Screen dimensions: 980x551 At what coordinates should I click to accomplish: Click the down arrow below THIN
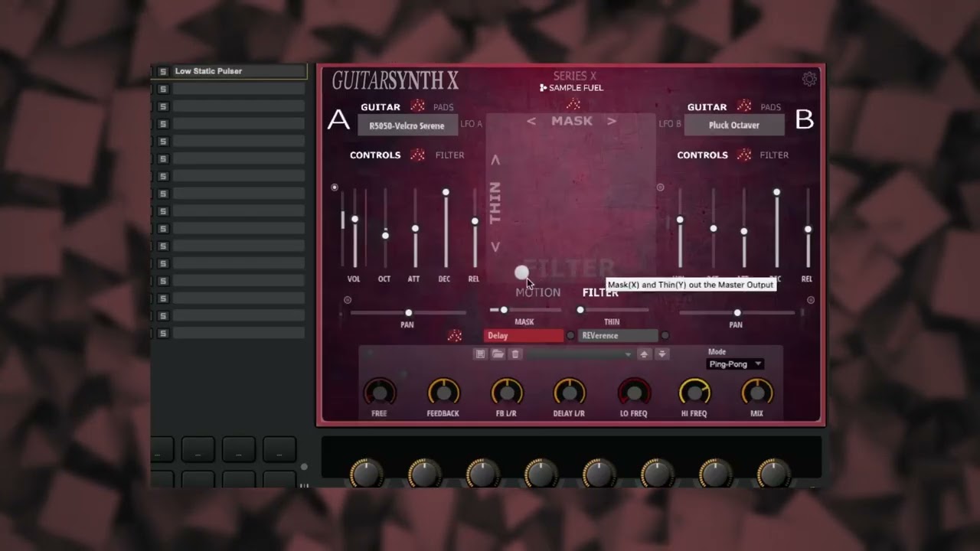click(495, 246)
